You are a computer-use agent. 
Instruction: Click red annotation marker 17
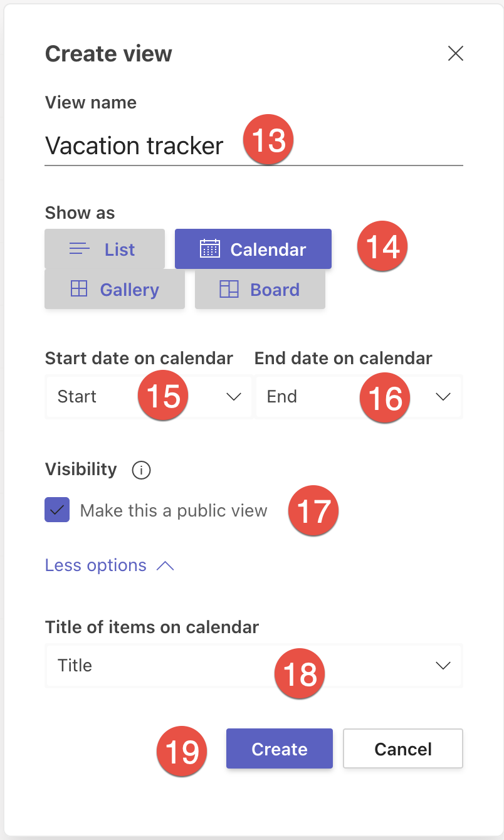[x=313, y=511]
